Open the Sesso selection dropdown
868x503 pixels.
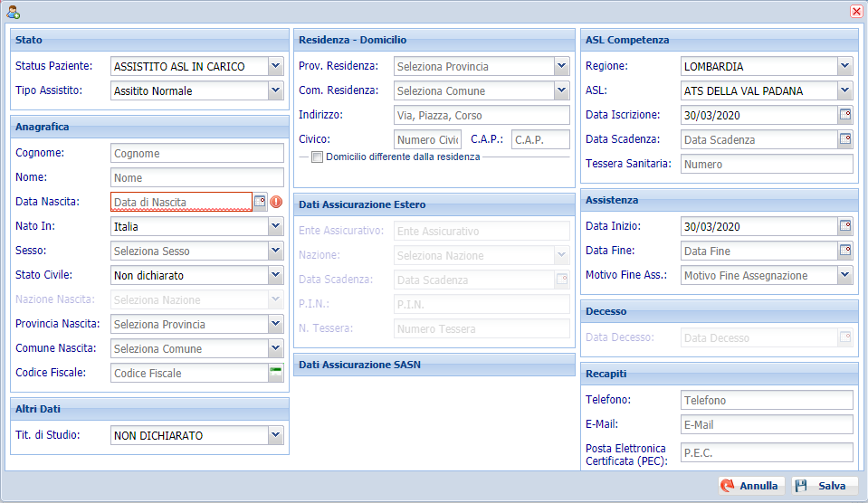click(276, 251)
